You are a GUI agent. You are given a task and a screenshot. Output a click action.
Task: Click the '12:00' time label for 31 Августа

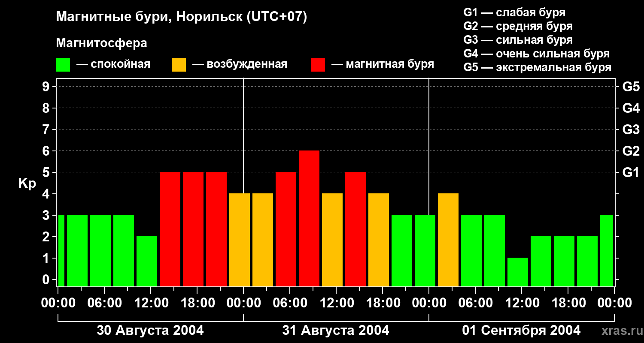coord(336,303)
